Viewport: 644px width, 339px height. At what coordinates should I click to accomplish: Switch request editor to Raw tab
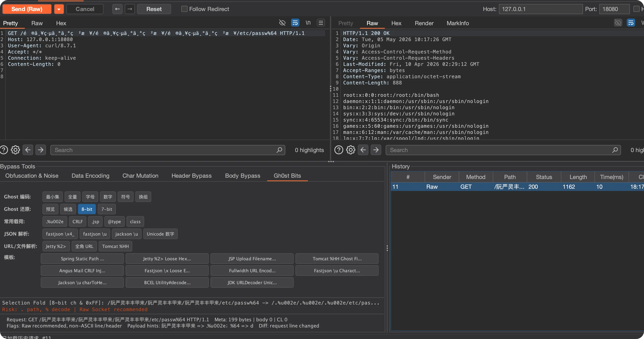pyautogui.click(x=37, y=23)
